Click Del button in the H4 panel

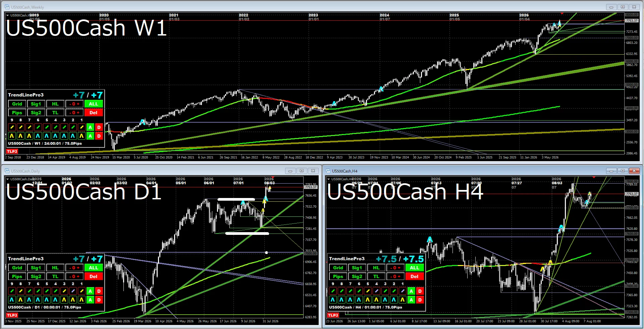(x=415, y=276)
